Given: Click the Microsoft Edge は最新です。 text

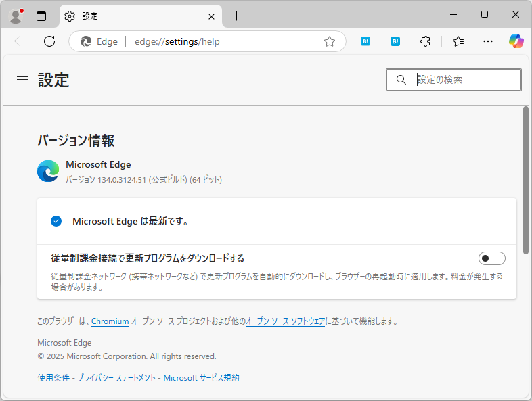Looking at the screenshot, I should (131, 221).
